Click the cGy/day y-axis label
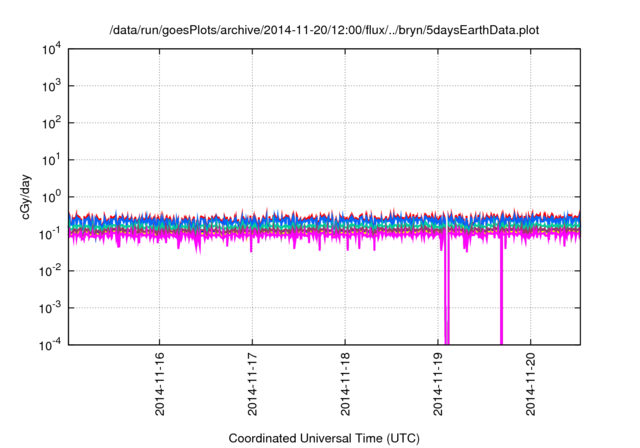Viewport: 640px width, 448px height. (x=25, y=197)
